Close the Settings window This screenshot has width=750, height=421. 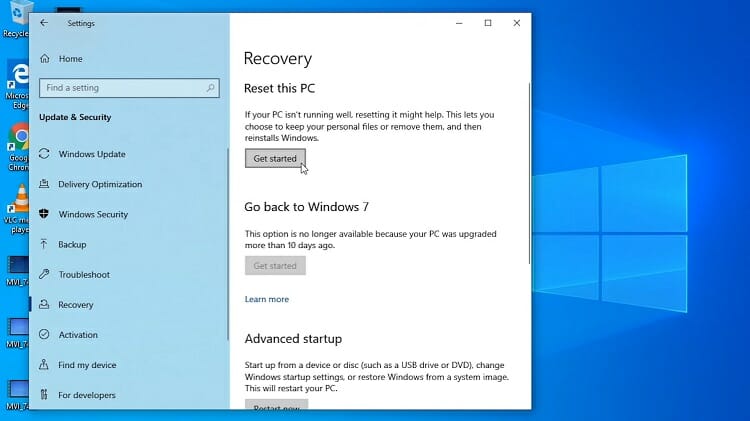tap(517, 23)
